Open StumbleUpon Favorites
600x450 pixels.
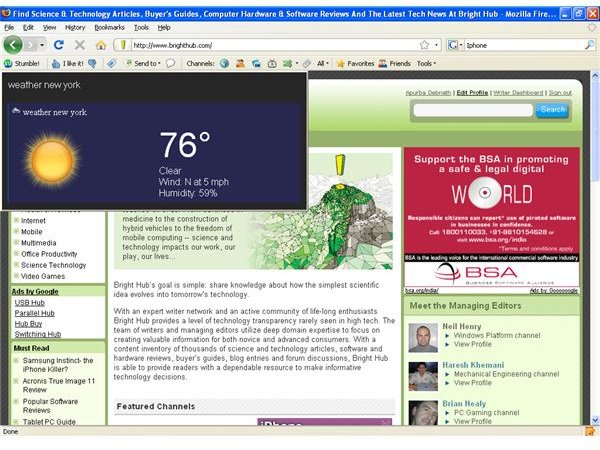coord(355,64)
